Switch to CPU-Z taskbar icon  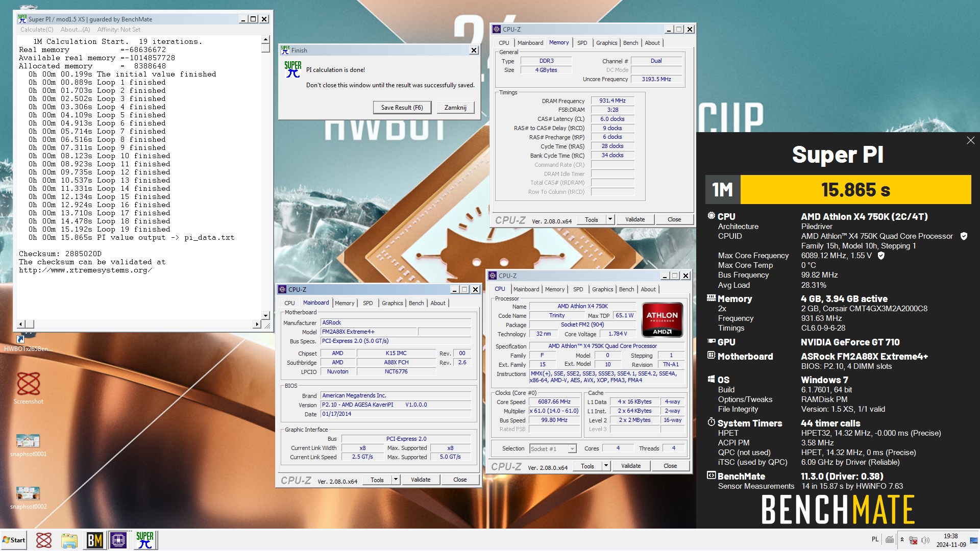pos(119,540)
